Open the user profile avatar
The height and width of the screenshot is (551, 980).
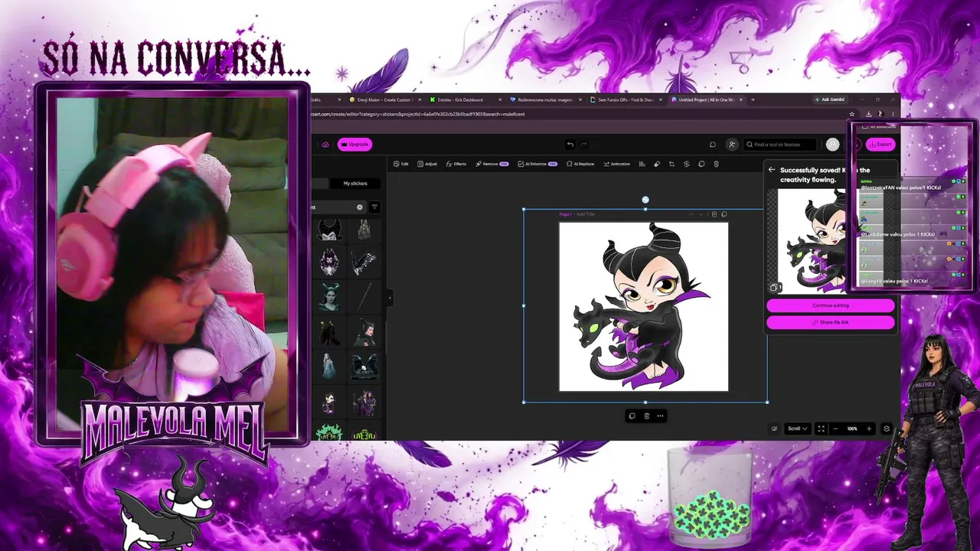pyautogui.click(x=832, y=144)
